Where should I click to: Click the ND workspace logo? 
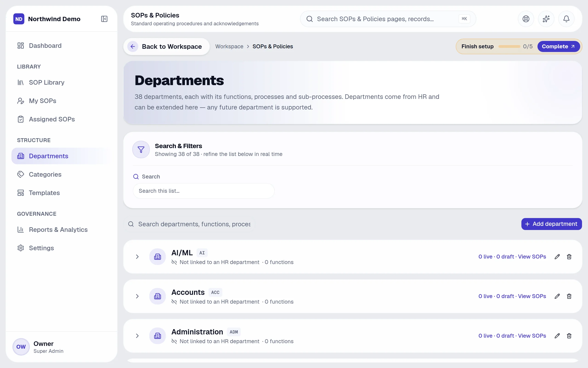pyautogui.click(x=19, y=19)
